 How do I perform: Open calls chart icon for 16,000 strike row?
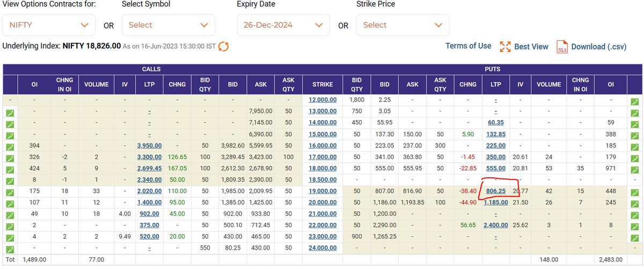click(10, 146)
